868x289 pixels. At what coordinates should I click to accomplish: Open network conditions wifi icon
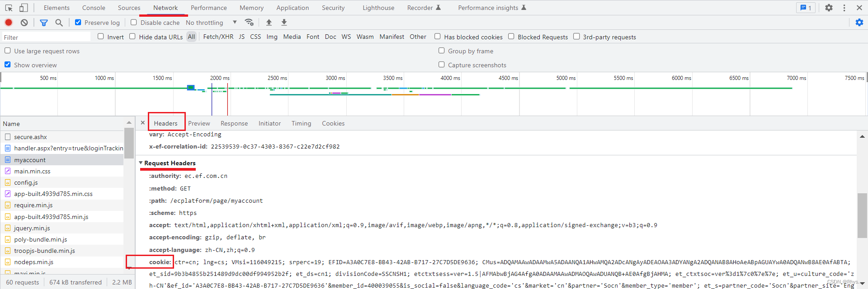pos(249,22)
